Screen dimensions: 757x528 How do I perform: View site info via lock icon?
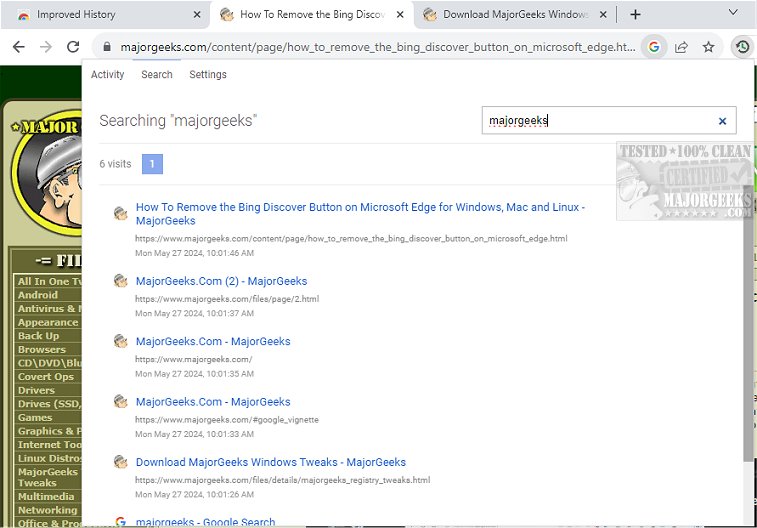107,47
